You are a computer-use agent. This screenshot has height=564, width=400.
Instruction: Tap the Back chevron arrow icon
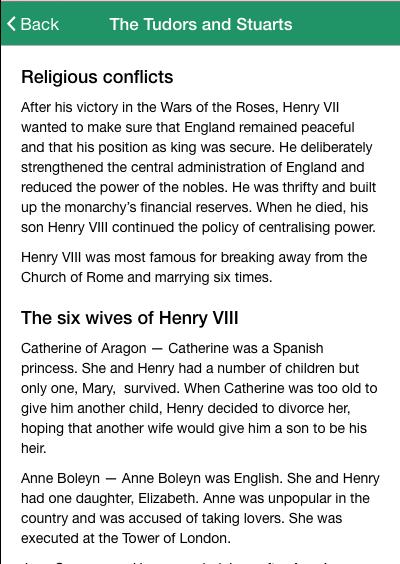click(12, 24)
